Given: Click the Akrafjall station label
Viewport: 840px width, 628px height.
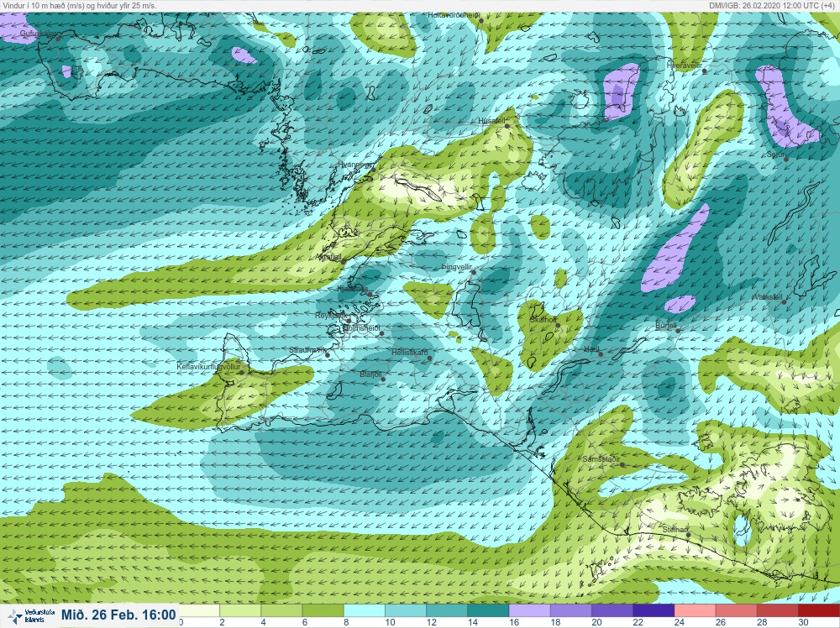Looking at the screenshot, I should (329, 257).
